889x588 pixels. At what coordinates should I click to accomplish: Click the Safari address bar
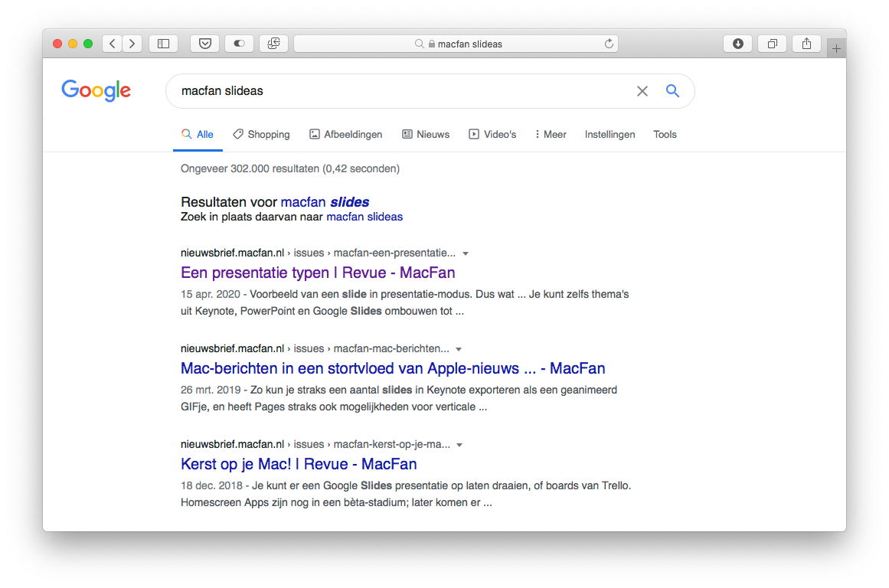pos(456,44)
